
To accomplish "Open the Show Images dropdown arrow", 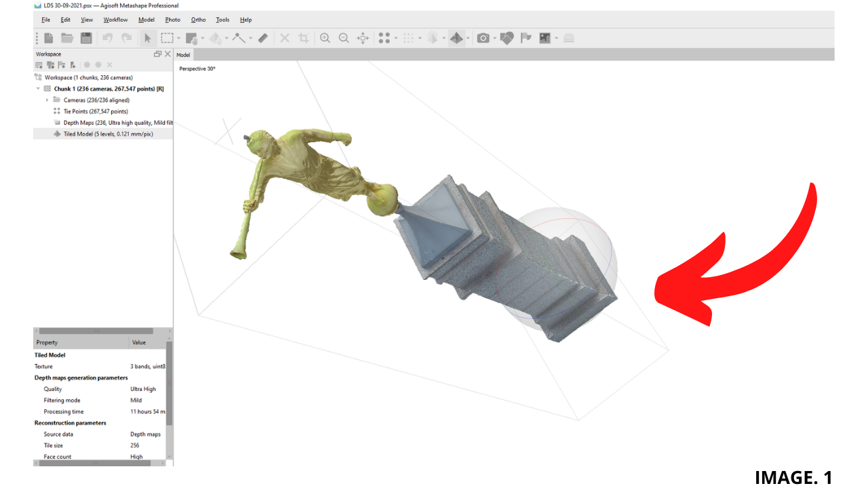I will click(556, 39).
